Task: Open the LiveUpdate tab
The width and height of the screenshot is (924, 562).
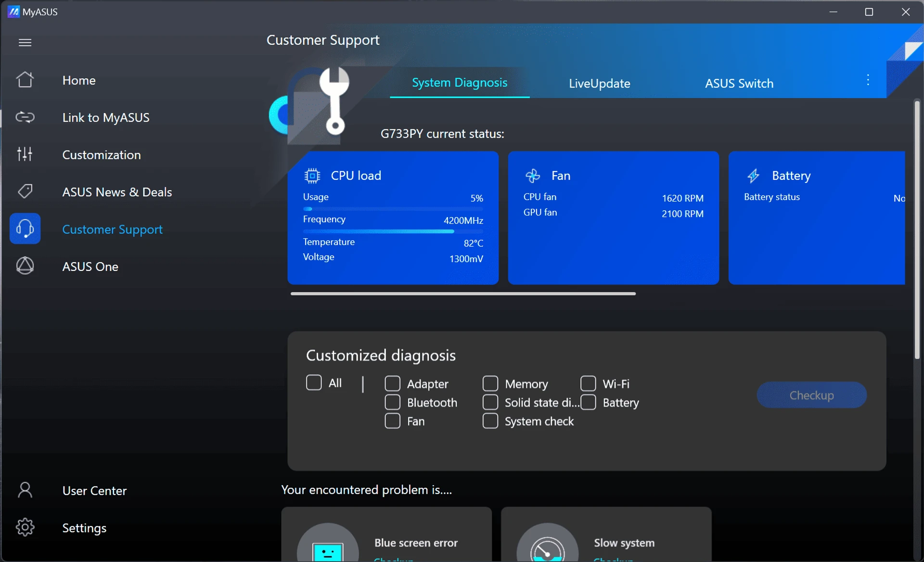Action: (x=599, y=83)
